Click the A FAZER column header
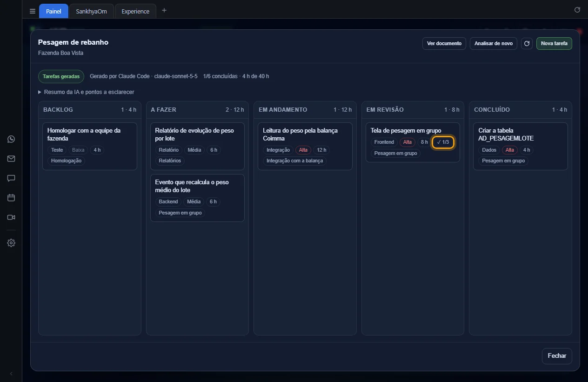Image resolution: width=588 pixels, height=382 pixels. (x=197, y=110)
